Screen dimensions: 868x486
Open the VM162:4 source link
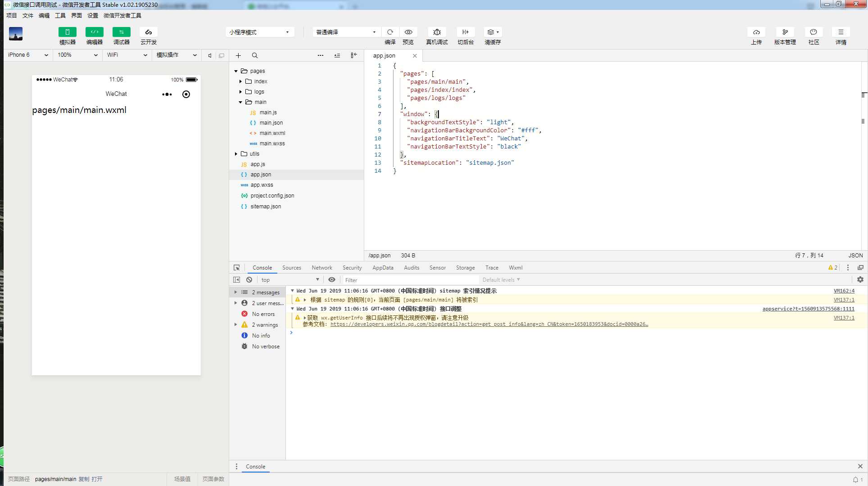tap(844, 291)
